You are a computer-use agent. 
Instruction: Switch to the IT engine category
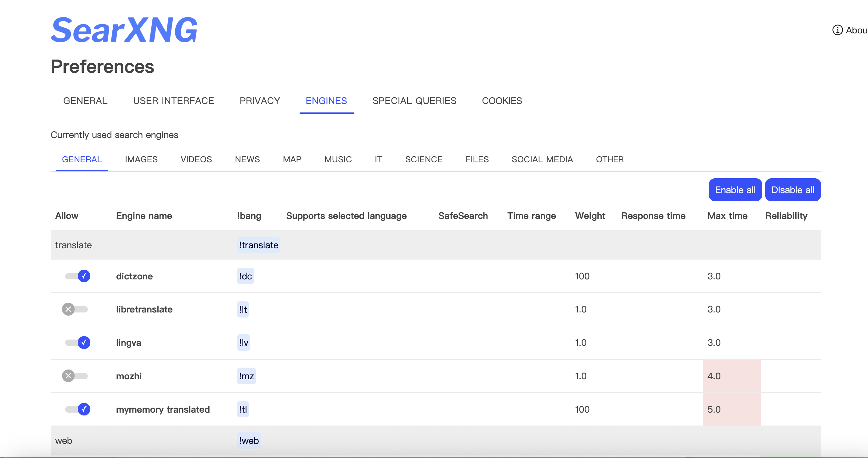tap(378, 159)
